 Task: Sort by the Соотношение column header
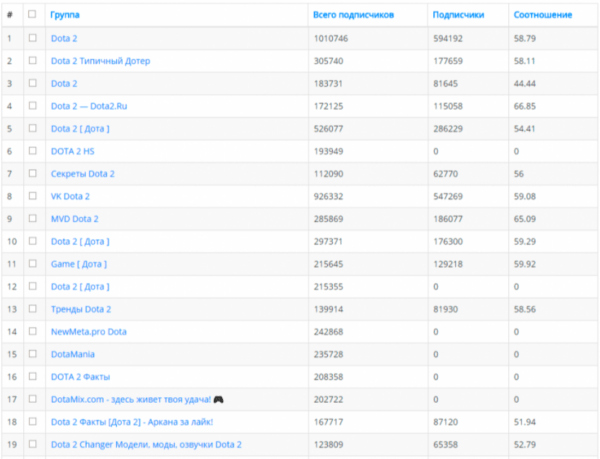pos(543,15)
